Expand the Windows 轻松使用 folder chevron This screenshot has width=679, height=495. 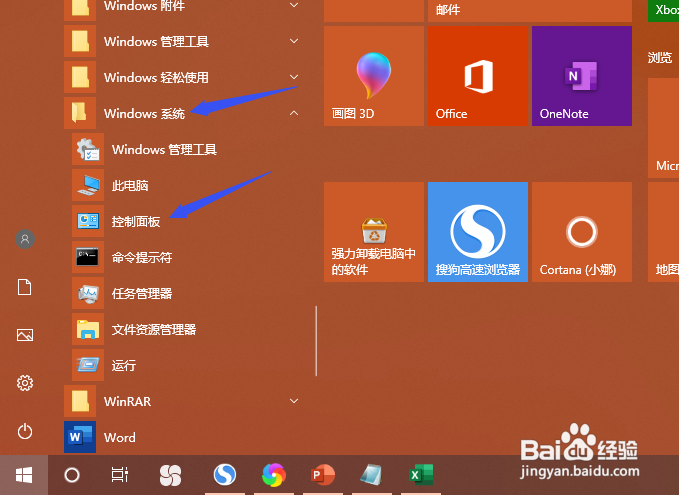pyautogui.click(x=294, y=77)
